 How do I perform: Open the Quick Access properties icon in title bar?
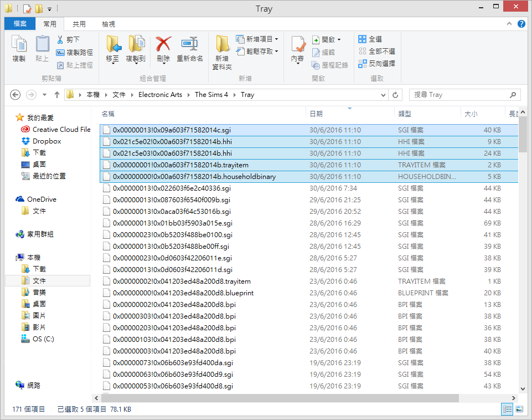tap(27, 8)
